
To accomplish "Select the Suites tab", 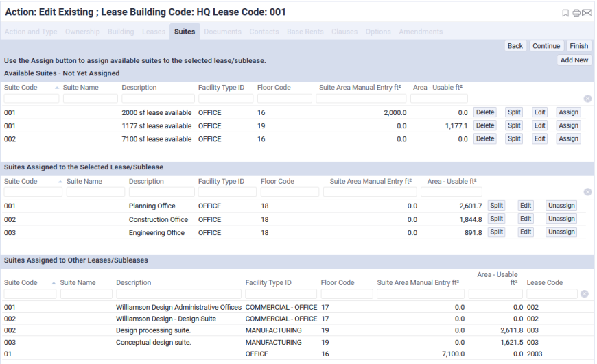I will click(185, 32).
